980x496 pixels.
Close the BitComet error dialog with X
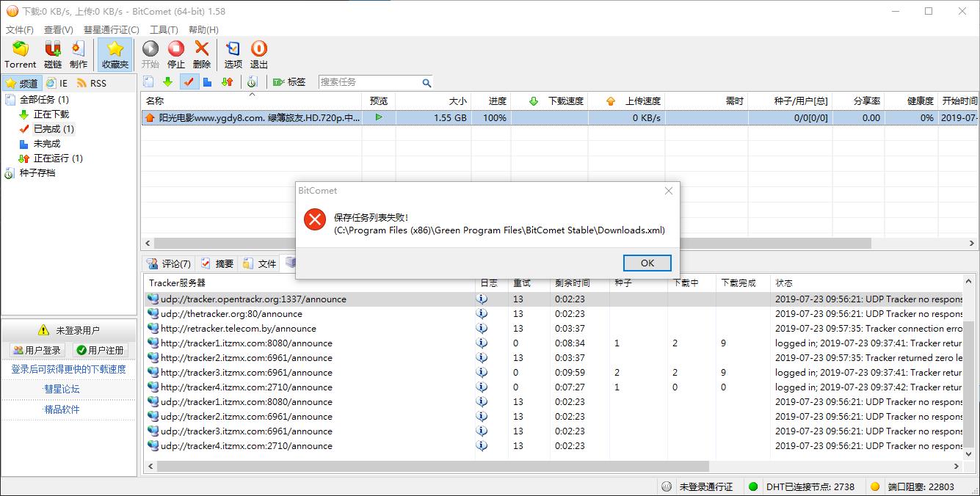(x=668, y=191)
